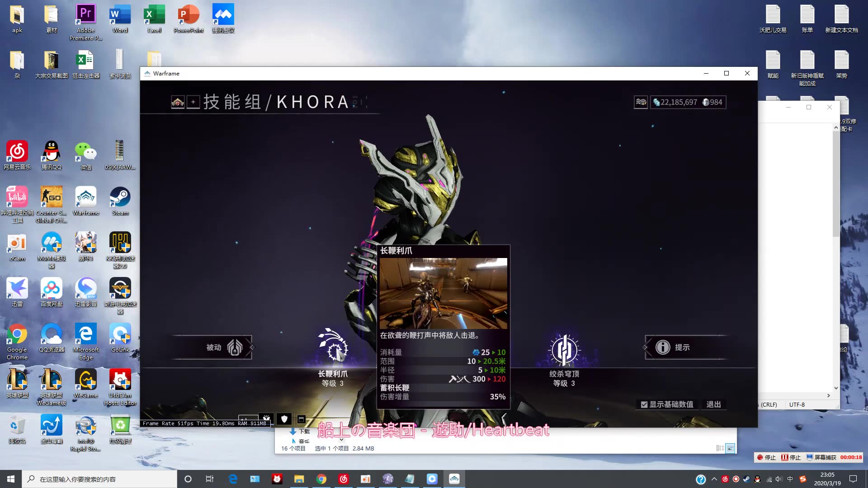This screenshot has height=488, width=868.
Task: Click the shield icon at Warframe bottom bar
Action: click(284, 419)
